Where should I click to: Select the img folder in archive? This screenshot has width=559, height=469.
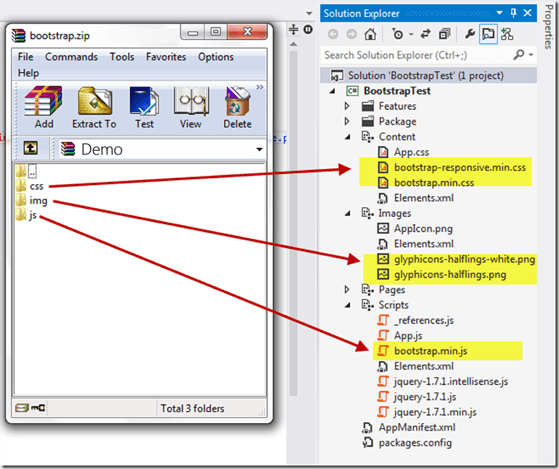(x=31, y=201)
